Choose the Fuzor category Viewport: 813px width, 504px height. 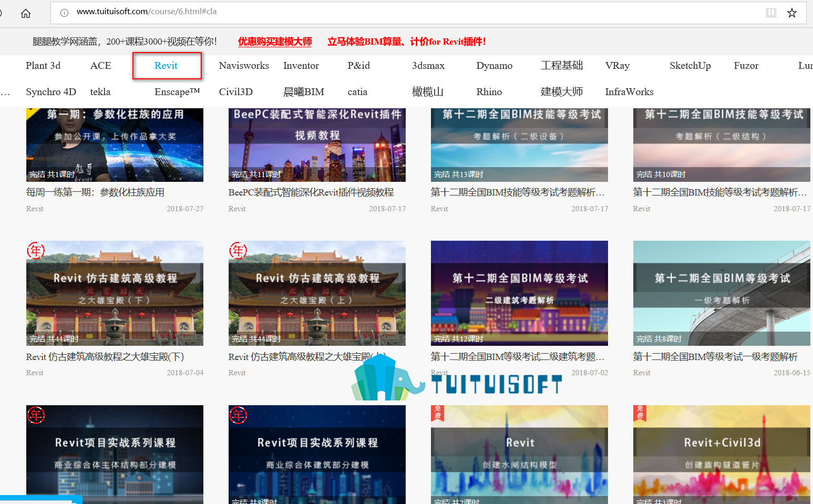746,66
